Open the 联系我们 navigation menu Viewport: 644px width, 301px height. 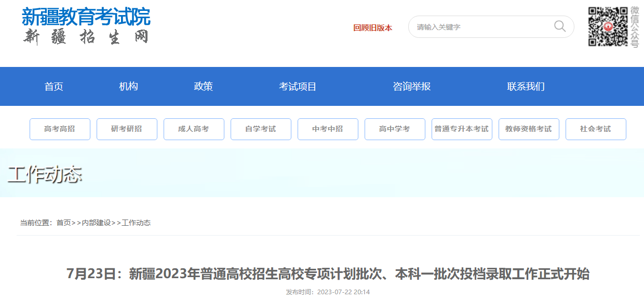click(526, 87)
